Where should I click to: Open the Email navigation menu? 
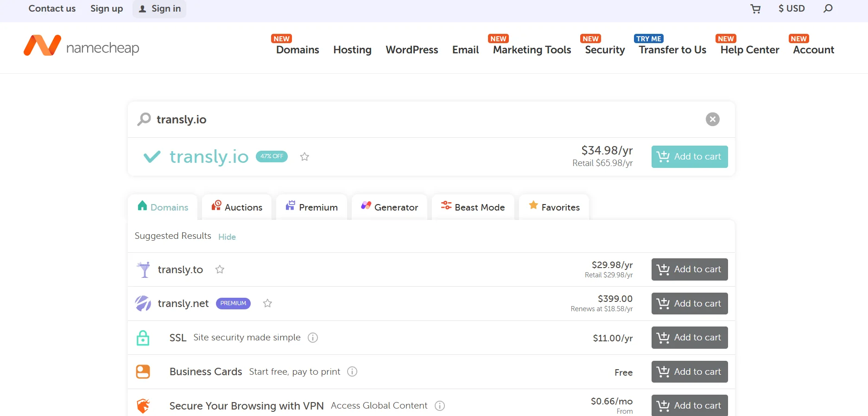click(465, 50)
